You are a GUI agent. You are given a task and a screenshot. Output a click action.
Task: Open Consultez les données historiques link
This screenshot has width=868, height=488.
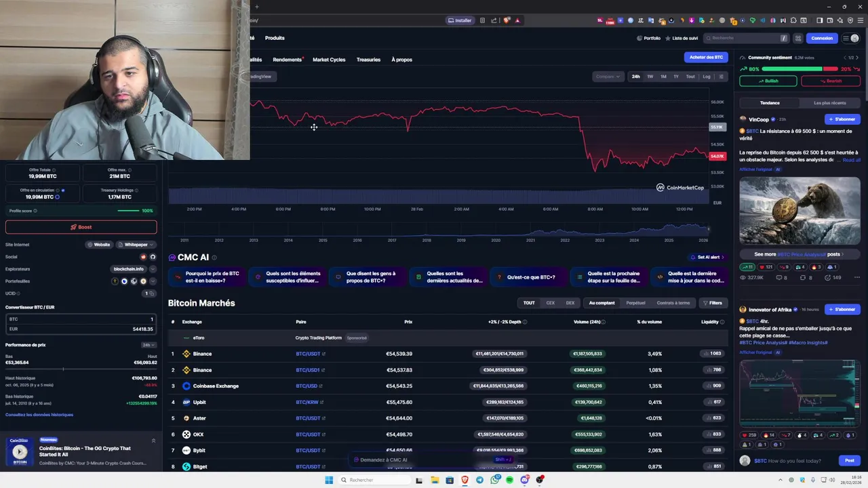[39, 415]
